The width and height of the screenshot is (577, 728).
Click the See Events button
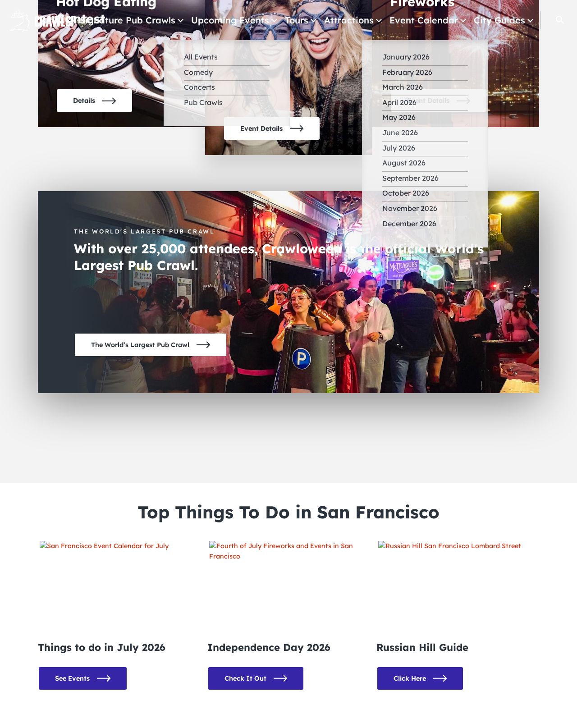pos(82,678)
